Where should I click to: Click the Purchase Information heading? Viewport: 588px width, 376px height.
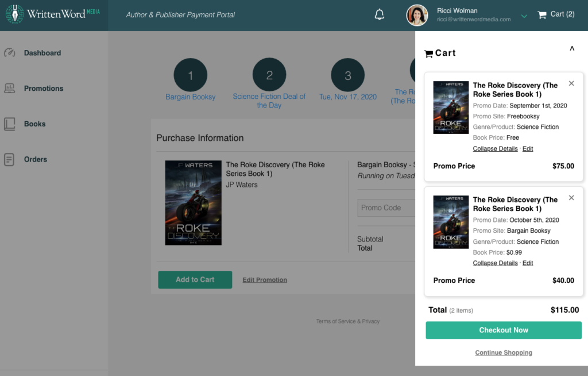click(200, 138)
